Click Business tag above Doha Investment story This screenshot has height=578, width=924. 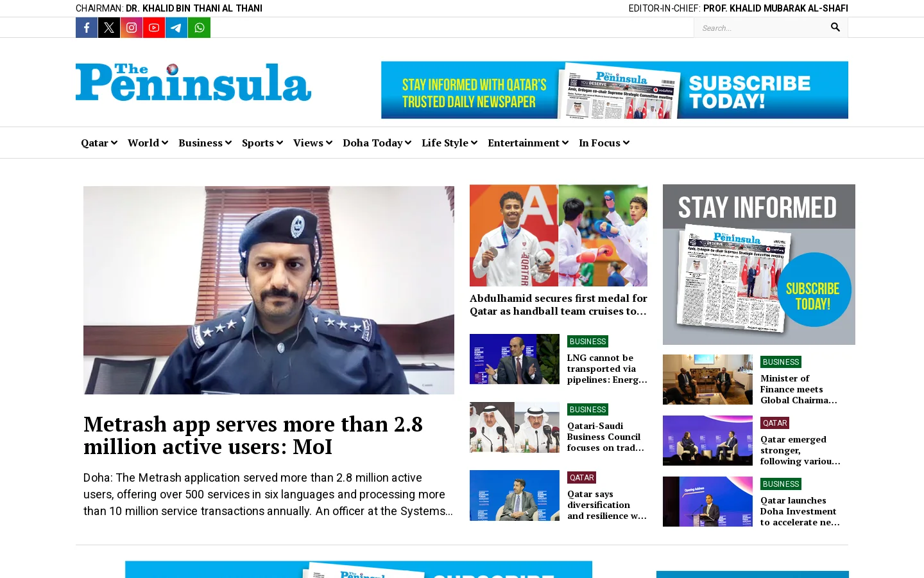click(x=781, y=484)
